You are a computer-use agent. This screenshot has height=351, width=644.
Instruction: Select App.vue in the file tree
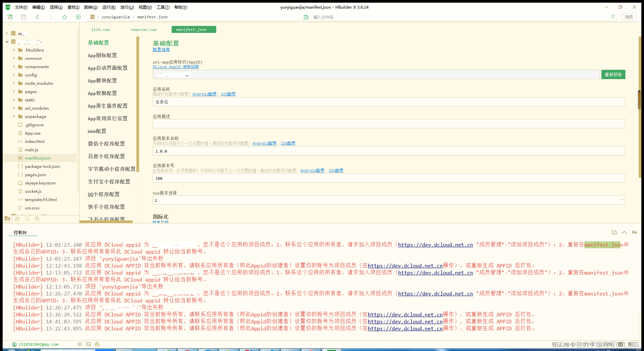click(x=33, y=133)
